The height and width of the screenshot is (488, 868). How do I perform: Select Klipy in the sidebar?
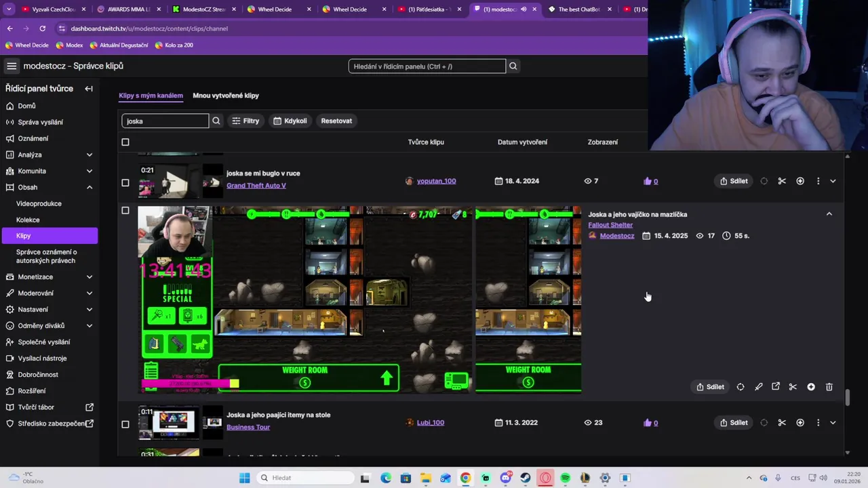[x=49, y=236]
